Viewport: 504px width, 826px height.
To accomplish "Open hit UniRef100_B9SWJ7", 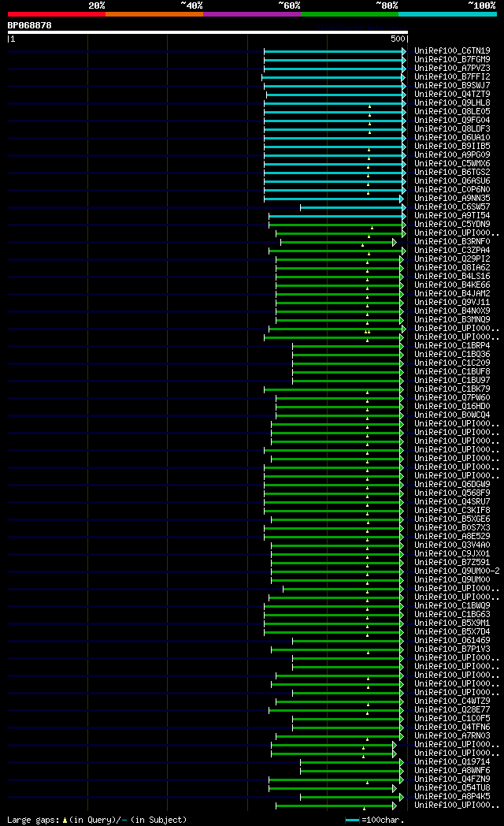I will coord(452,85).
